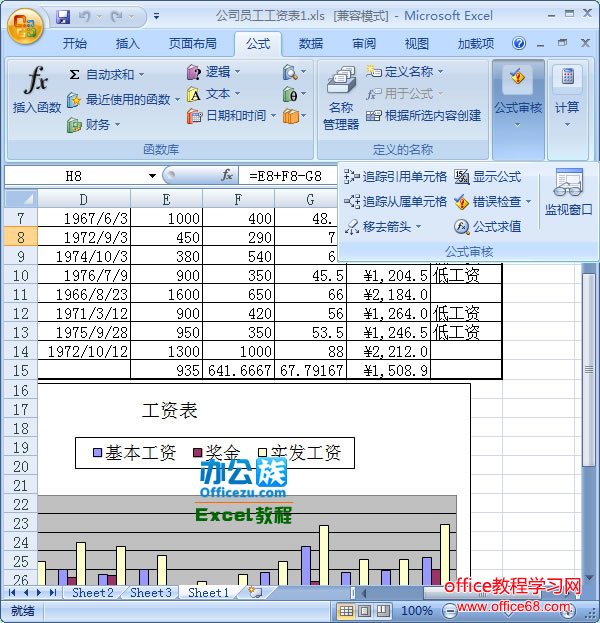Trace Precedents for the cell
This screenshot has height=623, width=600.
(x=395, y=176)
